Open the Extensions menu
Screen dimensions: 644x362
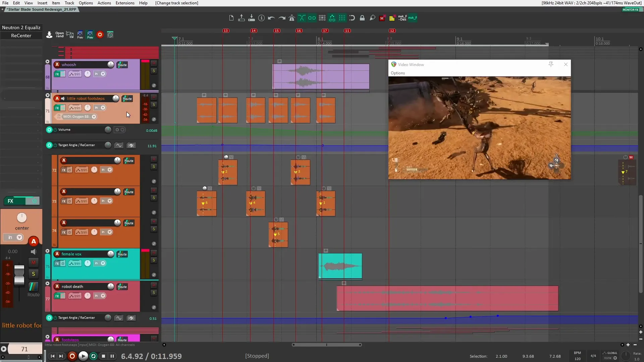tap(125, 3)
